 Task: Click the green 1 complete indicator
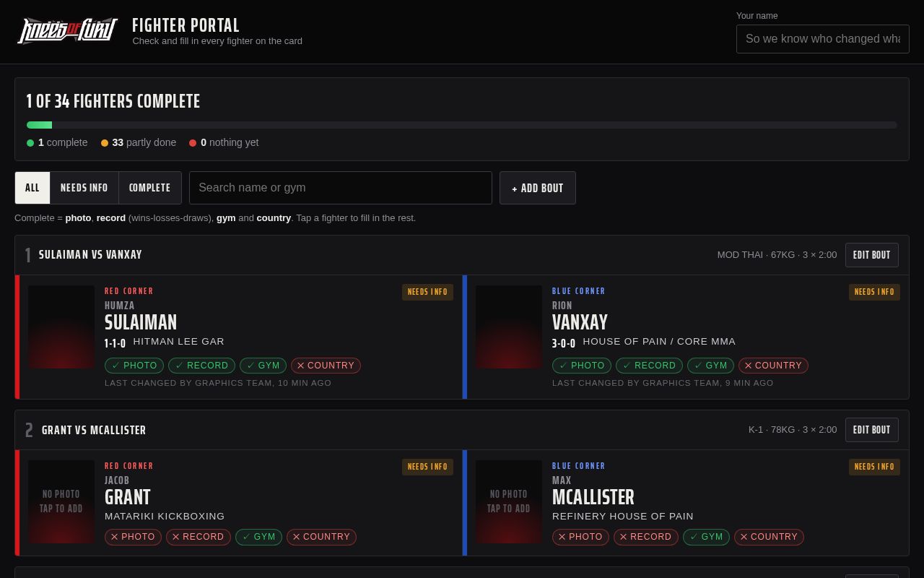pyautogui.click(x=57, y=142)
